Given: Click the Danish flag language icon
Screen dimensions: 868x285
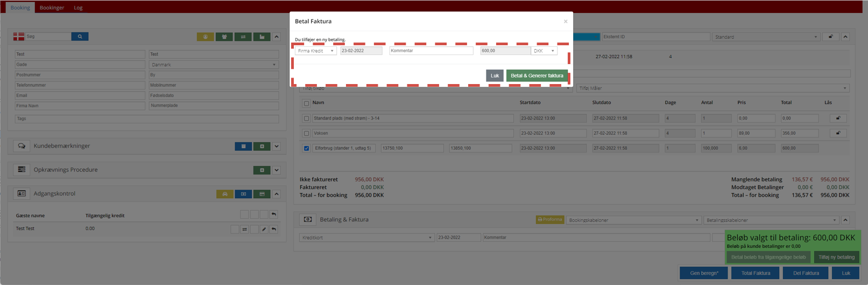Looking at the screenshot, I should pyautogui.click(x=19, y=37).
